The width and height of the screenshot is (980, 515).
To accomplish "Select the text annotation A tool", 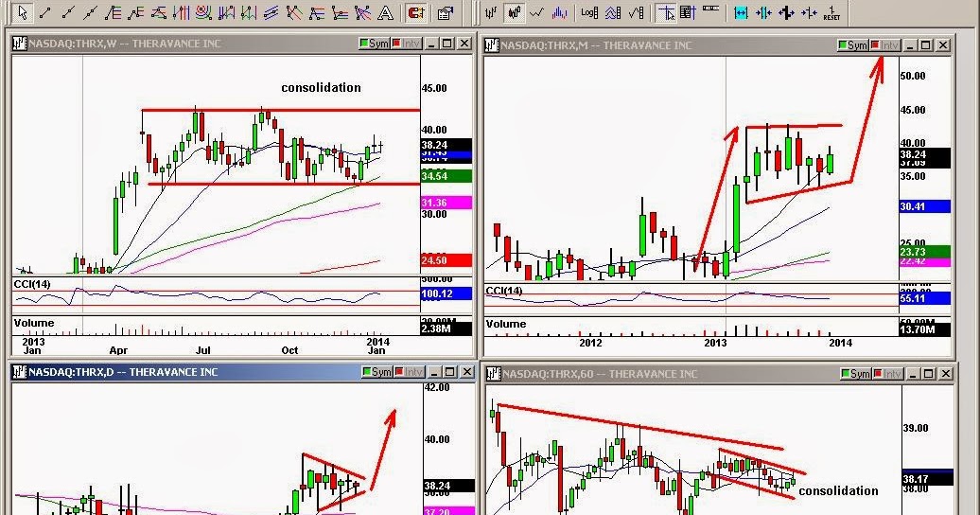I will click(386, 12).
